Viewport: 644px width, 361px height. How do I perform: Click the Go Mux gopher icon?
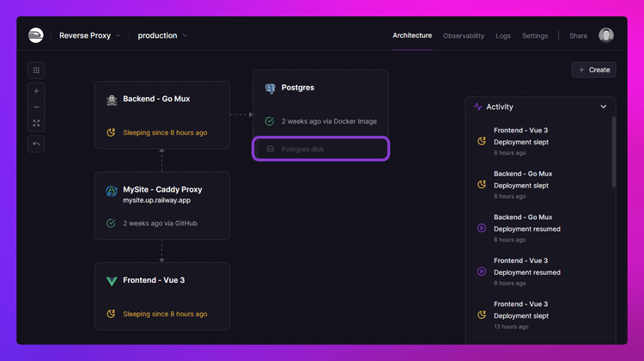tap(112, 100)
